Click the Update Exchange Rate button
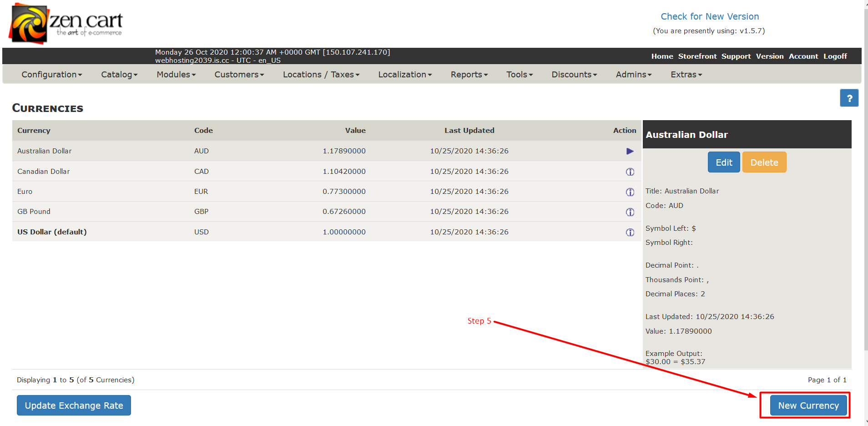The width and height of the screenshot is (868, 426). pos(74,406)
